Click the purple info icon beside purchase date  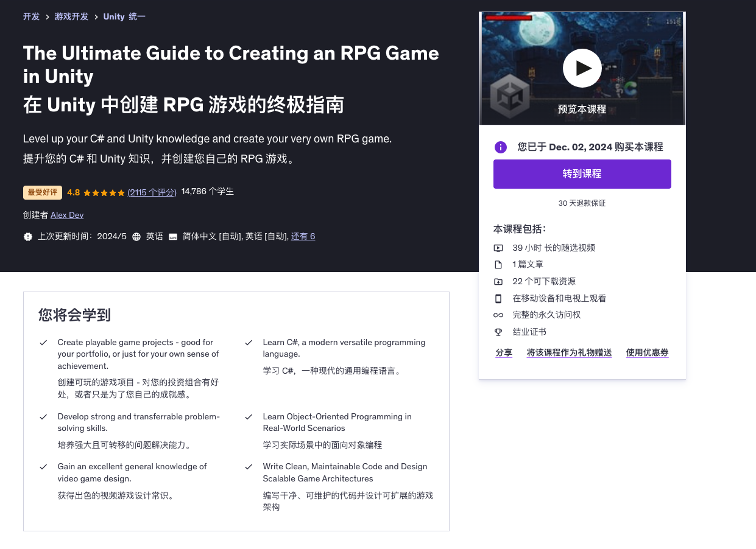pyautogui.click(x=500, y=147)
